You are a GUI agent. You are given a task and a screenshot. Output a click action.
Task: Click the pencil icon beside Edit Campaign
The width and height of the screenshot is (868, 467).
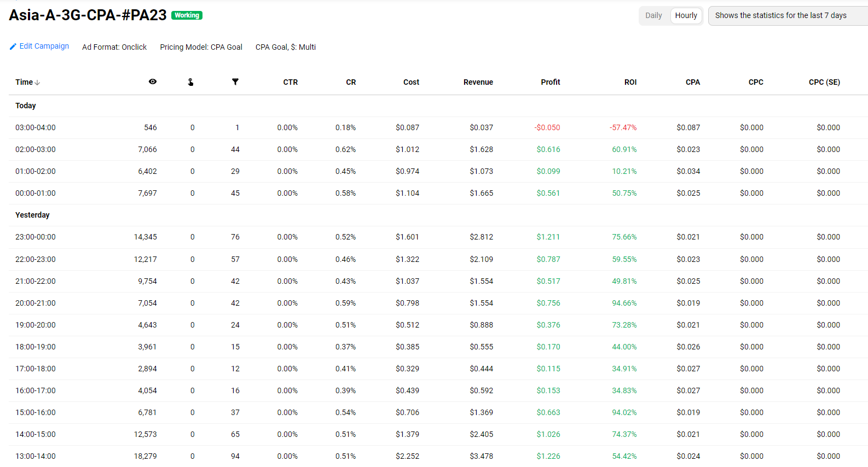coord(13,47)
